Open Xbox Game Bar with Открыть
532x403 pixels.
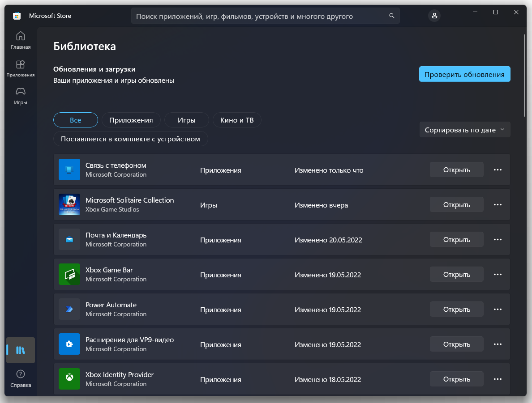tap(456, 275)
